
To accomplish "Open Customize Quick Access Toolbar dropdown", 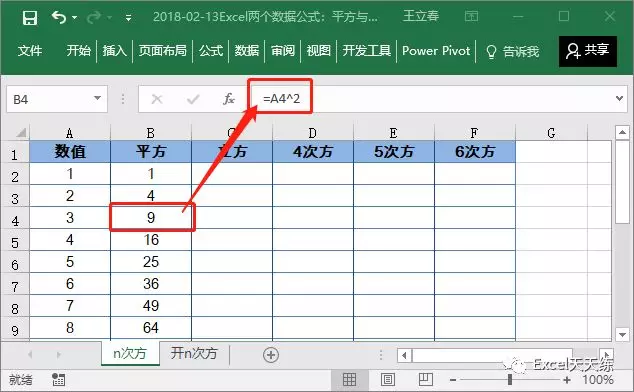I will pos(129,18).
